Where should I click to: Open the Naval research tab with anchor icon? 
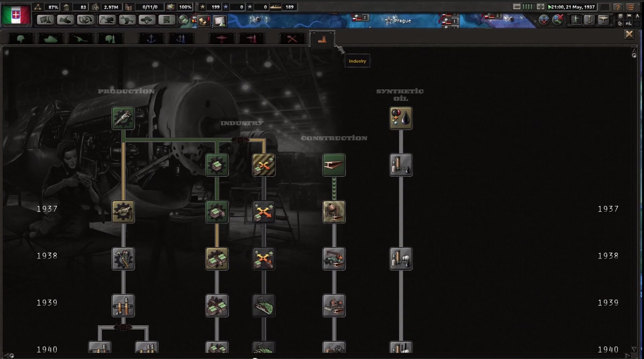pos(151,39)
